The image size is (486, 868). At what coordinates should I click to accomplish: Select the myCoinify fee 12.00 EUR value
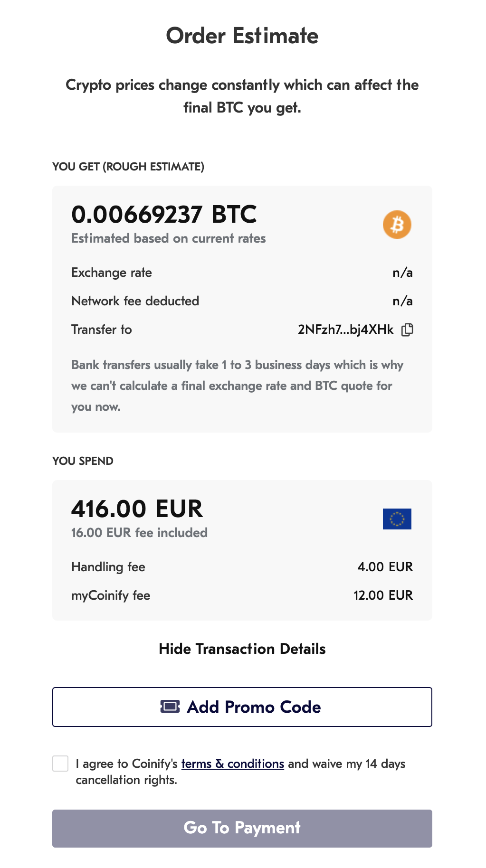coord(383,595)
